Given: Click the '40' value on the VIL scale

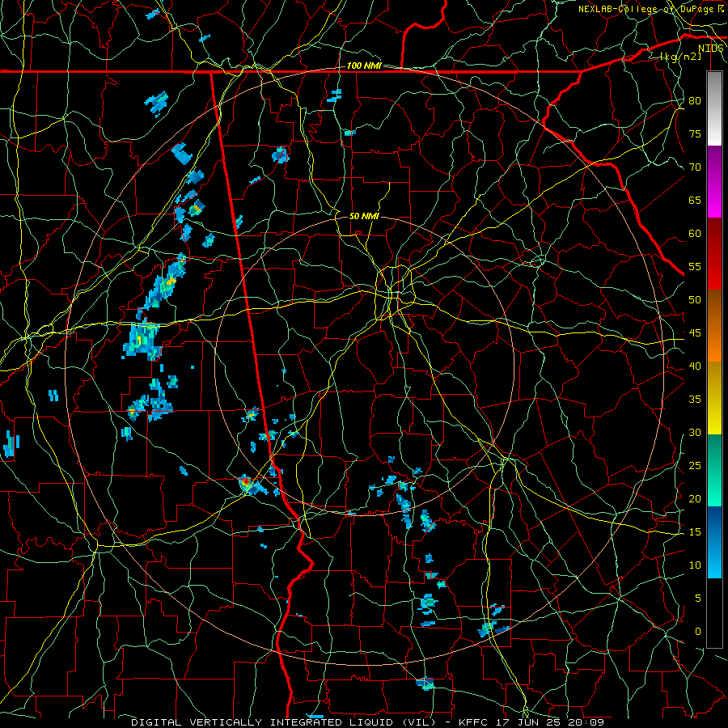Looking at the screenshot, I should (x=695, y=366).
